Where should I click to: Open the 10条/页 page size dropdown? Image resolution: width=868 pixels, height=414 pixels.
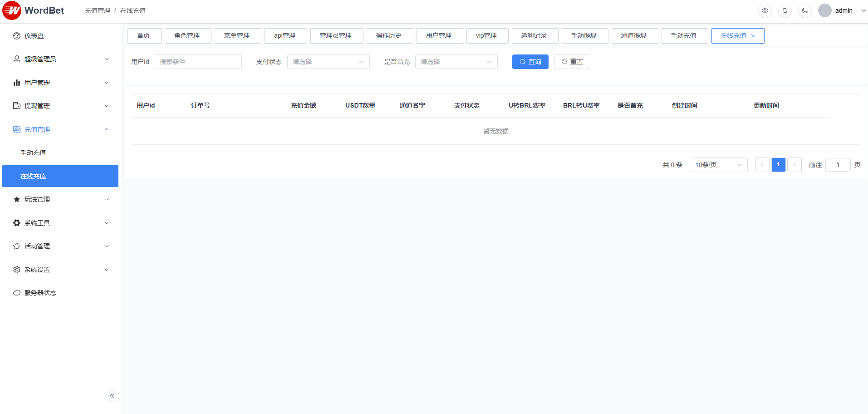click(x=718, y=165)
